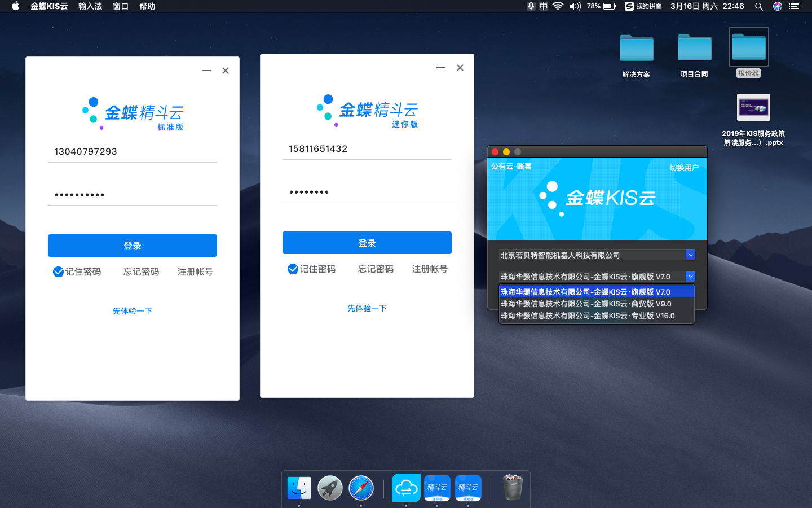Open 精斗云 迷你版 icon in the Dock
This screenshot has height=508, width=812.
(x=437, y=488)
